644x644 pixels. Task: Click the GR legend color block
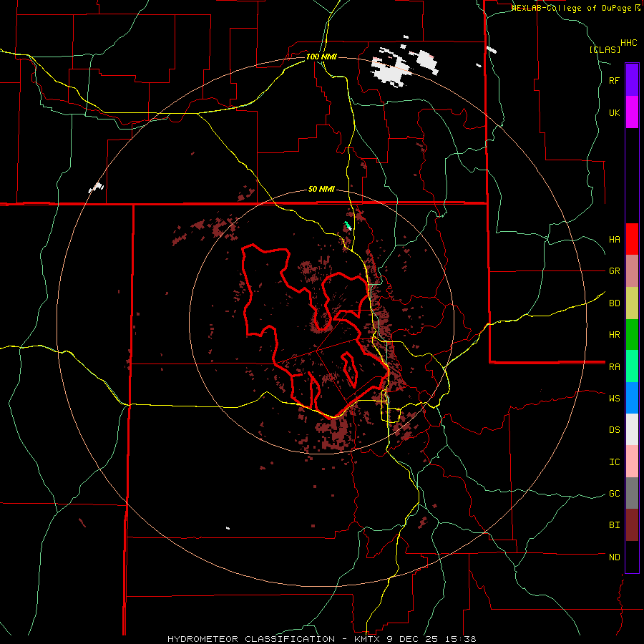coord(632,271)
